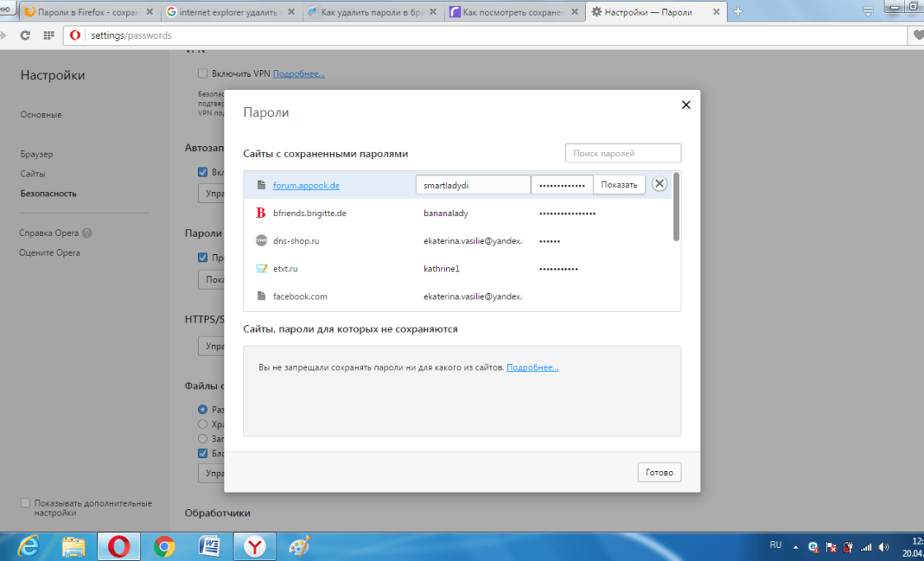
Task: Open the Speed Dial grid icon
Action: click(x=49, y=35)
